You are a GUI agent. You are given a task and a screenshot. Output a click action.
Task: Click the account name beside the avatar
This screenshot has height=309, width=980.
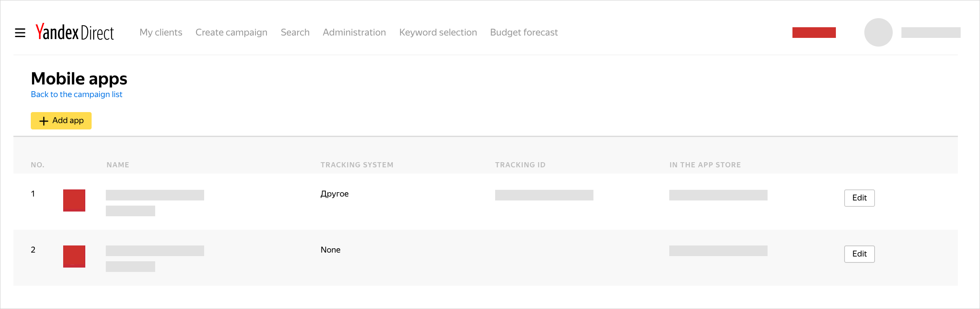(x=931, y=32)
